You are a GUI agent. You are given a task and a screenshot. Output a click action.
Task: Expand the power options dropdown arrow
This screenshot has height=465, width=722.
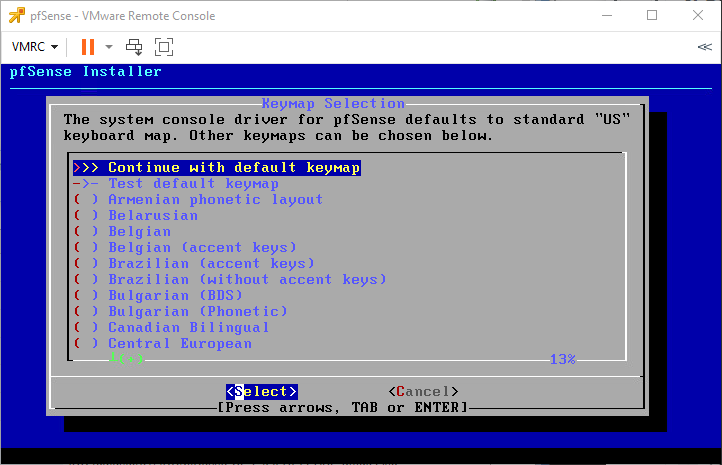point(109,47)
